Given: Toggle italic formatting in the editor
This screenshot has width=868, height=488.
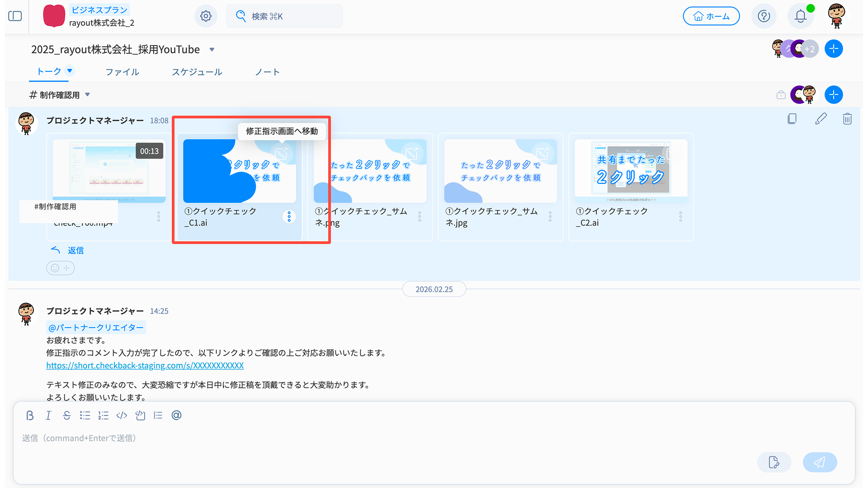Looking at the screenshot, I should [x=48, y=415].
